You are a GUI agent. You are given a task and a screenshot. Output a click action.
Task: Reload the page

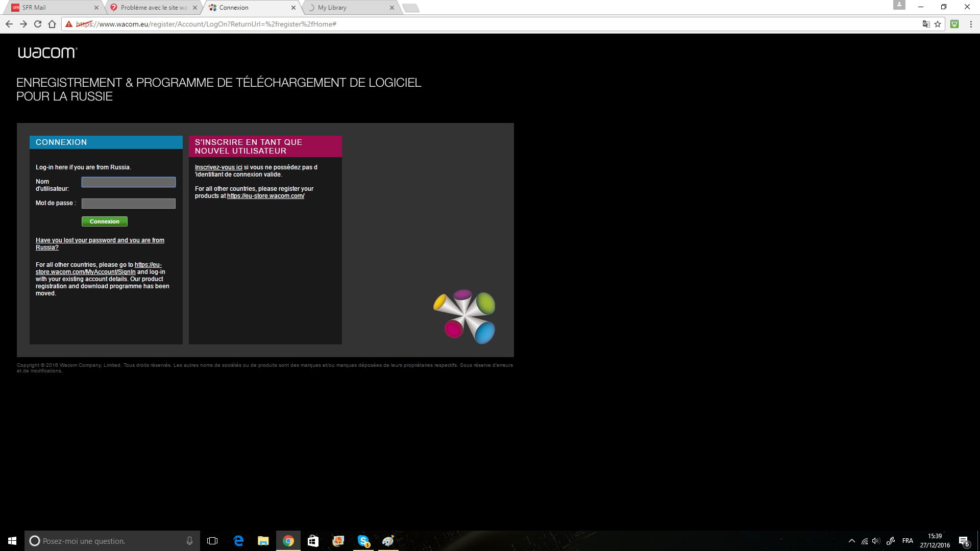coord(37,24)
